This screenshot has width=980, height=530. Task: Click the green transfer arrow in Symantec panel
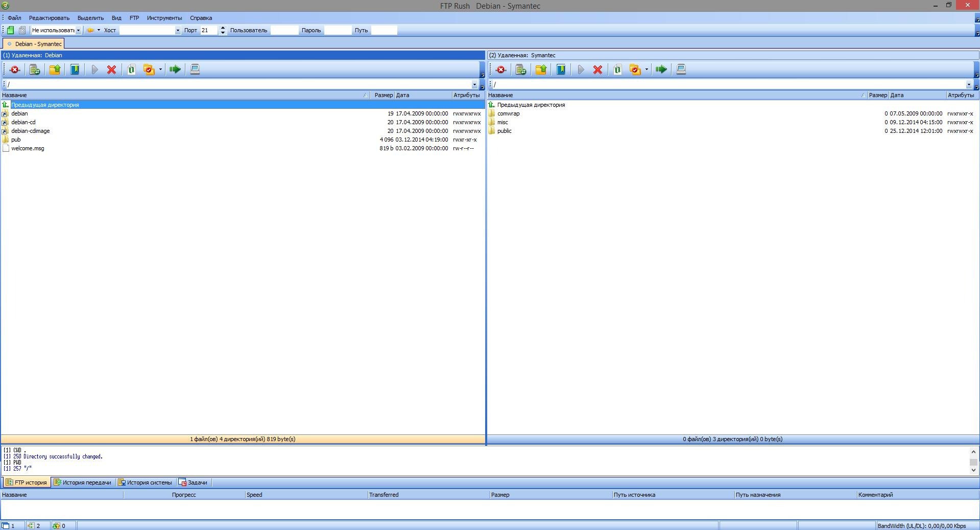(x=661, y=70)
